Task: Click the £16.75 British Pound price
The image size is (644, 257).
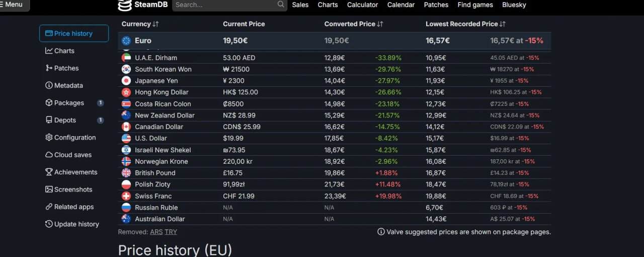Action: 233,173
